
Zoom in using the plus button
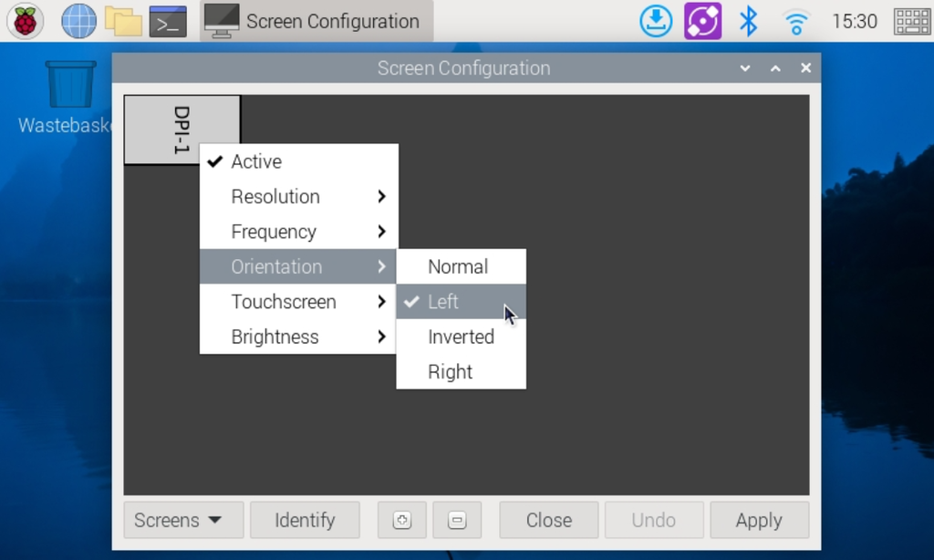point(401,520)
